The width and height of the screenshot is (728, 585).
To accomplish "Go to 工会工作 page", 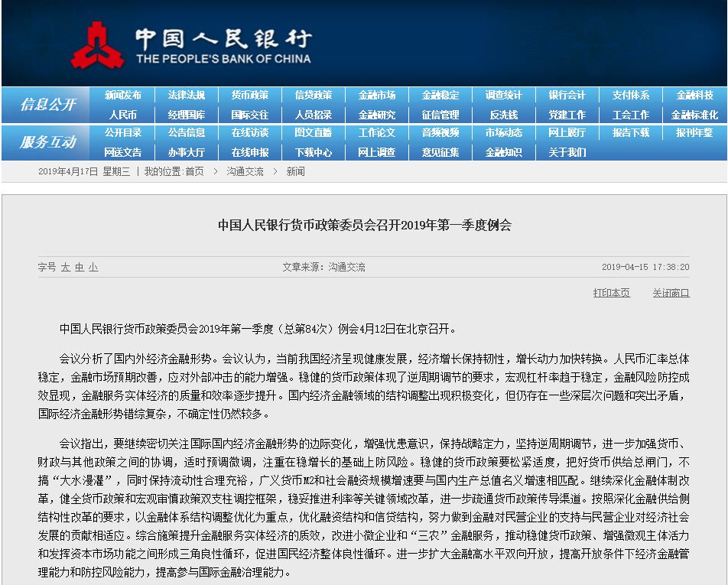I will [630, 115].
